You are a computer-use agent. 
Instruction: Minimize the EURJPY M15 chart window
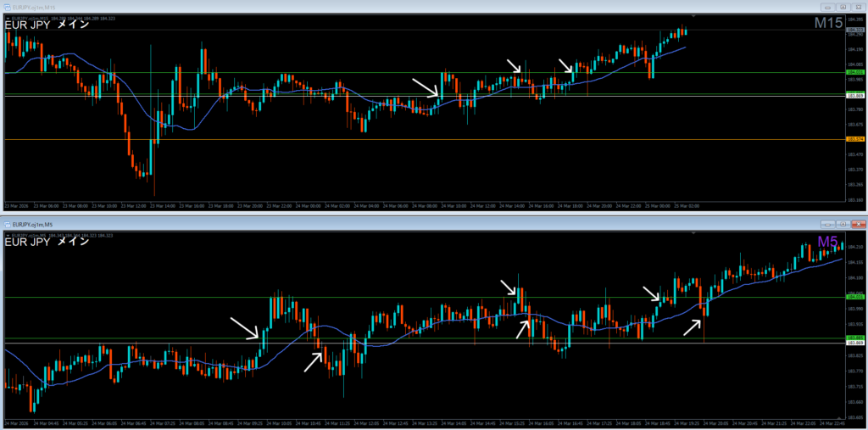click(x=828, y=8)
